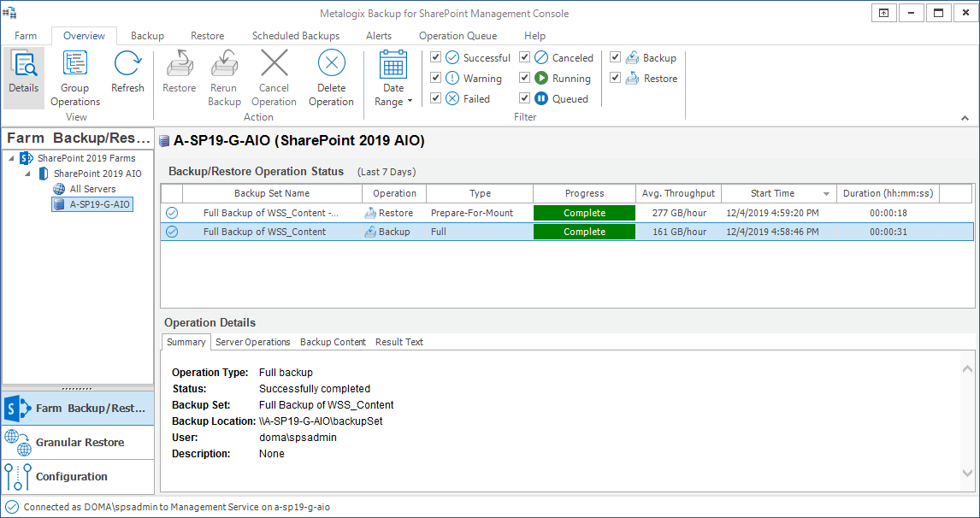
Task: Uncheck the Canceled filter checkbox
Action: click(x=525, y=57)
